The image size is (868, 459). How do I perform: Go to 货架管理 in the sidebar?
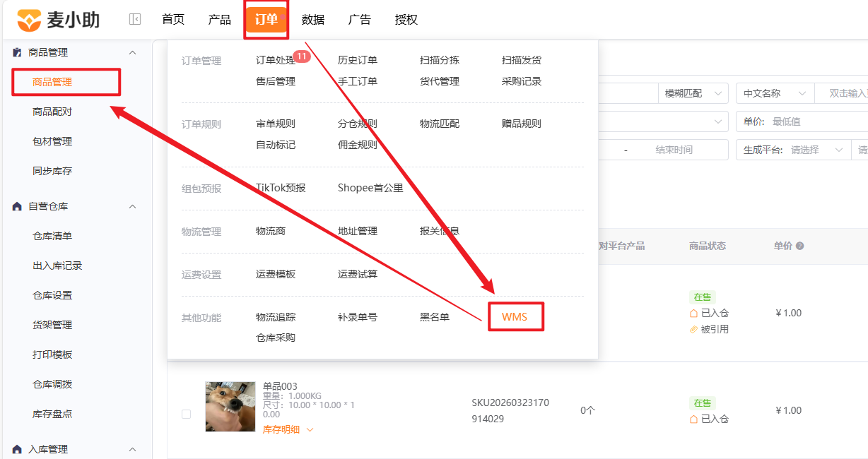[52, 325]
